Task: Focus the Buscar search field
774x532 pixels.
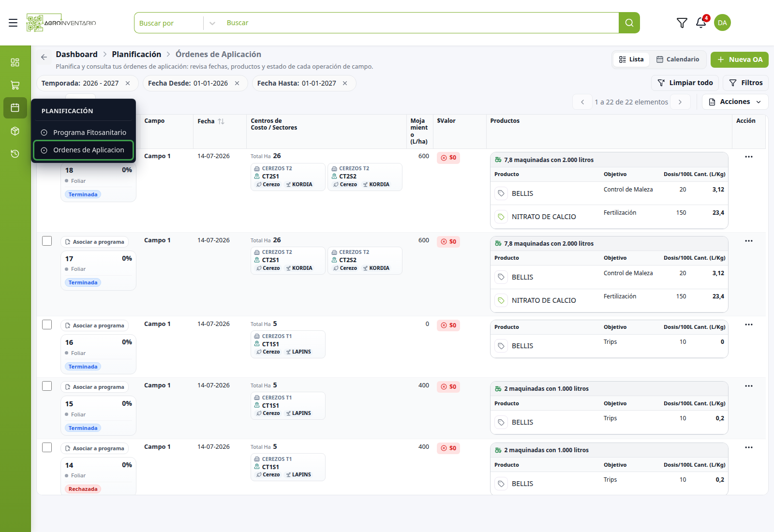Action: click(x=420, y=23)
